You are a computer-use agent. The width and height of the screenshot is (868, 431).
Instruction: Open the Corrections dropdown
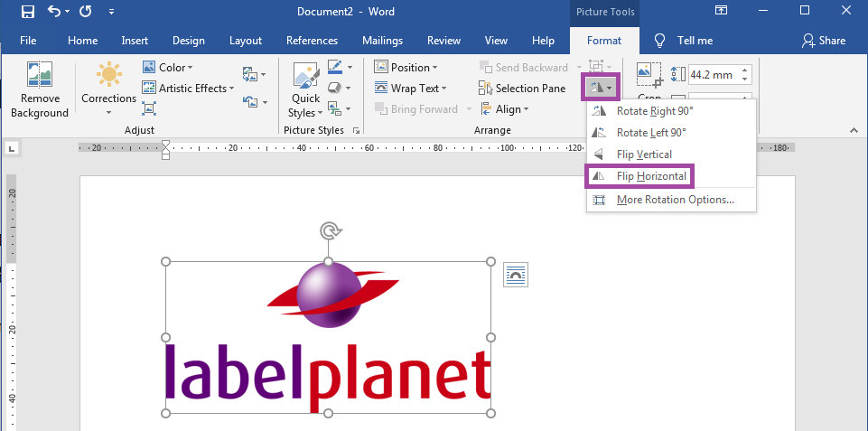pos(108,89)
